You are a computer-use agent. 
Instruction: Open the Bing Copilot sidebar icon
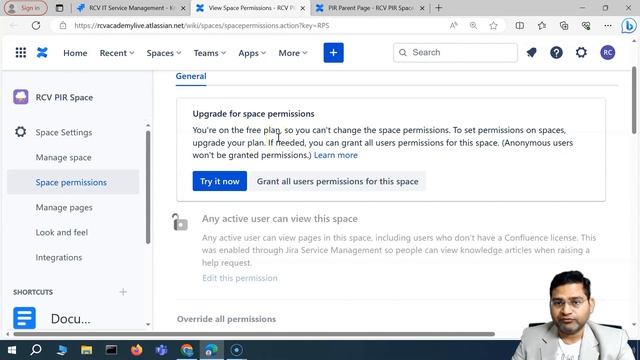point(629,26)
